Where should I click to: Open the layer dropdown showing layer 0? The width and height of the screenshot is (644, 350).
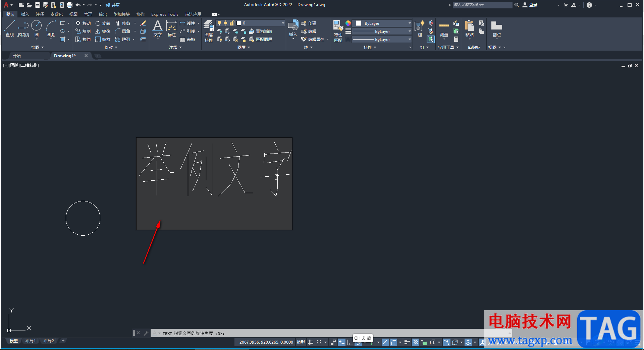pyautogui.click(x=251, y=23)
